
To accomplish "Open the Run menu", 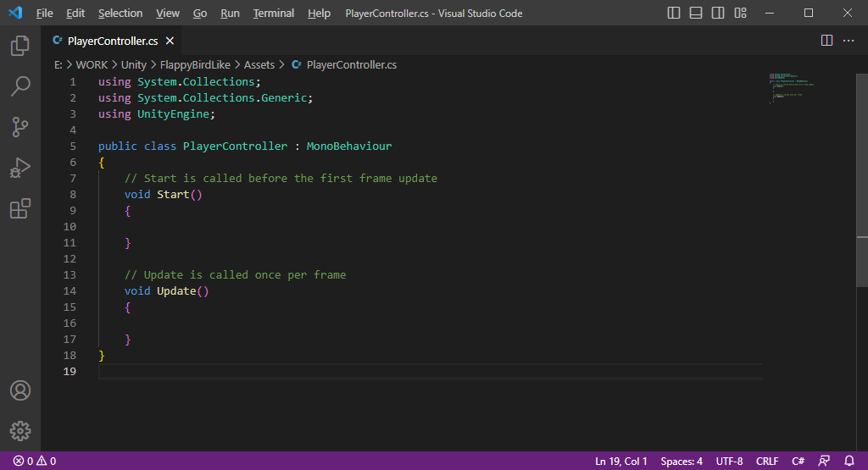I will 230,14.
